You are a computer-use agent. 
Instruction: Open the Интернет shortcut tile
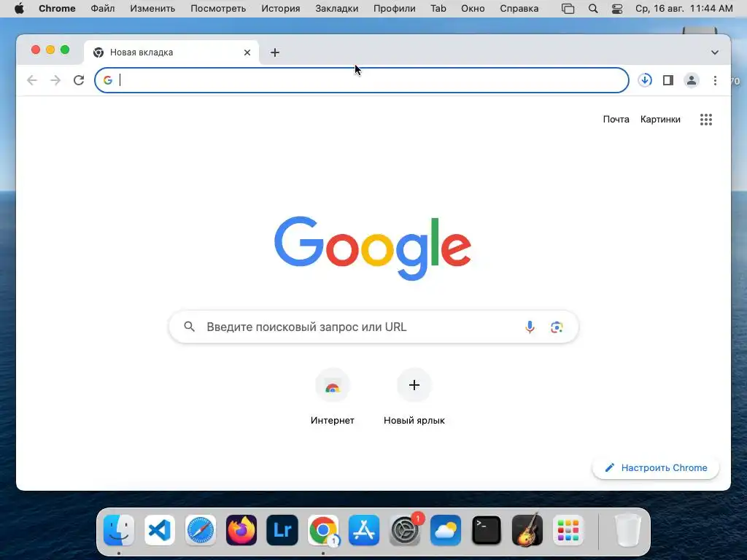[332, 397]
